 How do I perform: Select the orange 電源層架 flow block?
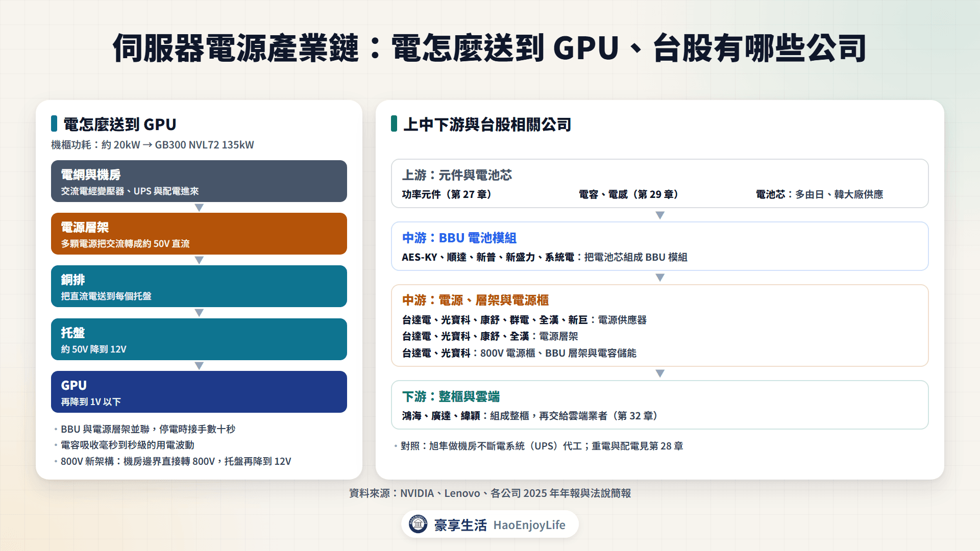(x=199, y=234)
